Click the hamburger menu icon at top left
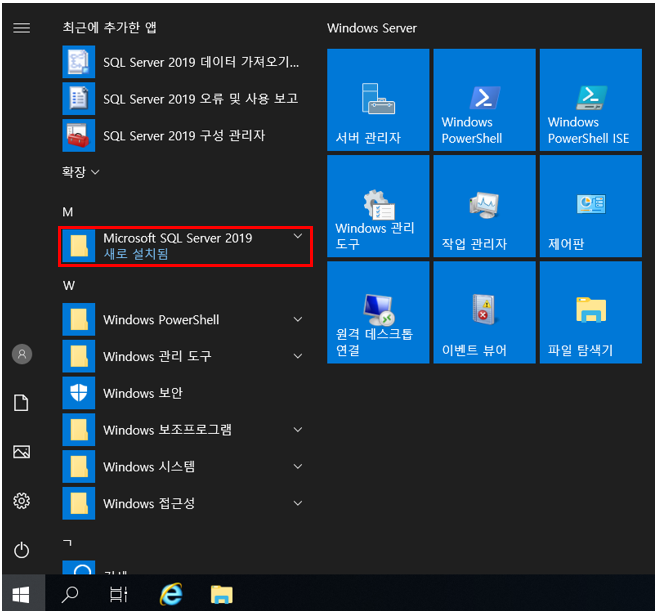The width and height of the screenshot is (655, 611). pos(22,28)
